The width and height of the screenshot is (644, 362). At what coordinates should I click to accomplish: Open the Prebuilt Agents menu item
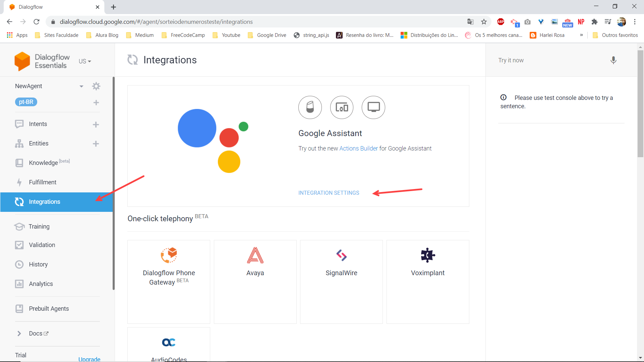click(56, 309)
